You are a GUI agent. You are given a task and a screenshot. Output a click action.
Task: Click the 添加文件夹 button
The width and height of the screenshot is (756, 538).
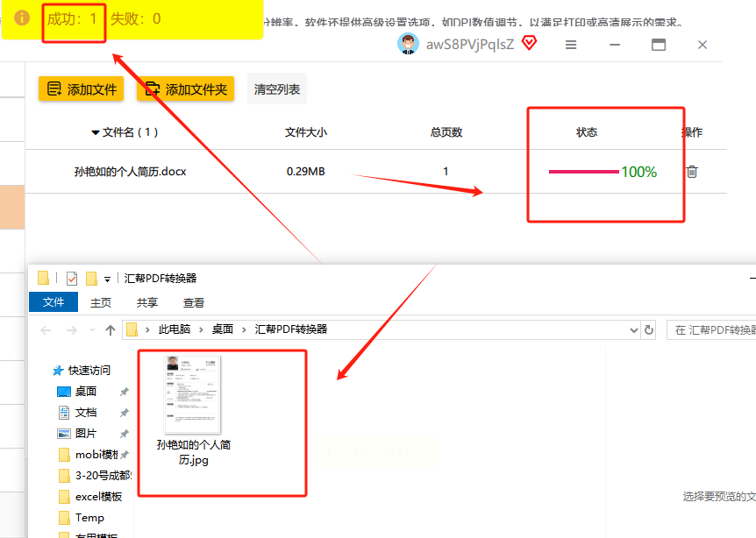pos(186,89)
